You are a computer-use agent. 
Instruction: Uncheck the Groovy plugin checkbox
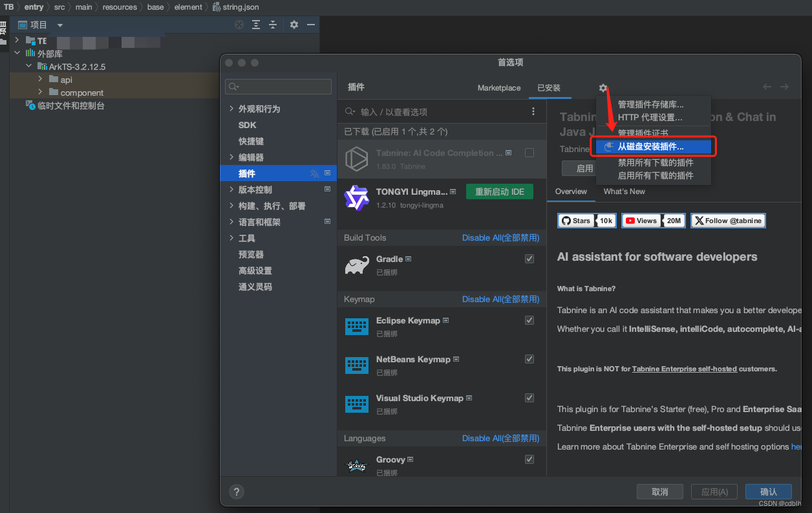[x=529, y=459]
